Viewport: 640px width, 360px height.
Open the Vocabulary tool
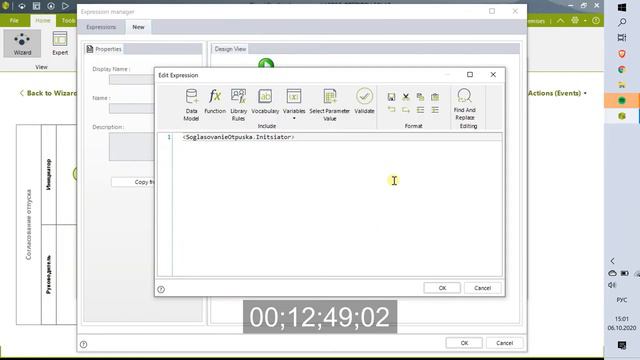pos(265,102)
